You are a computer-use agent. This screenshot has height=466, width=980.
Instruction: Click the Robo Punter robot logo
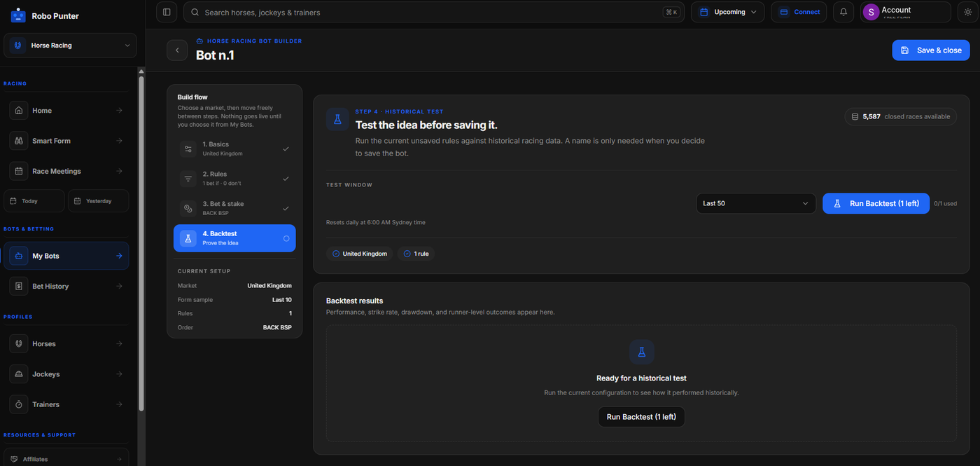click(x=18, y=15)
